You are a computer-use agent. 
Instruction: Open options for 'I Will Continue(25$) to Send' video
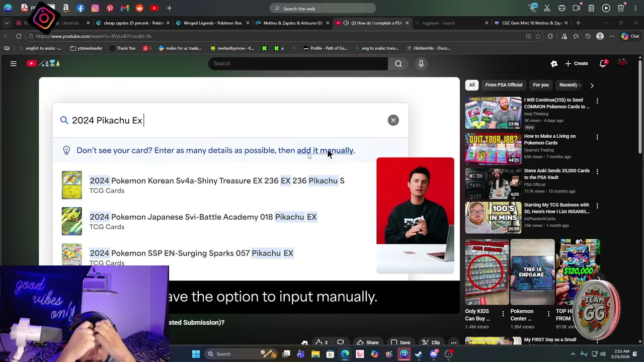pos(597,101)
